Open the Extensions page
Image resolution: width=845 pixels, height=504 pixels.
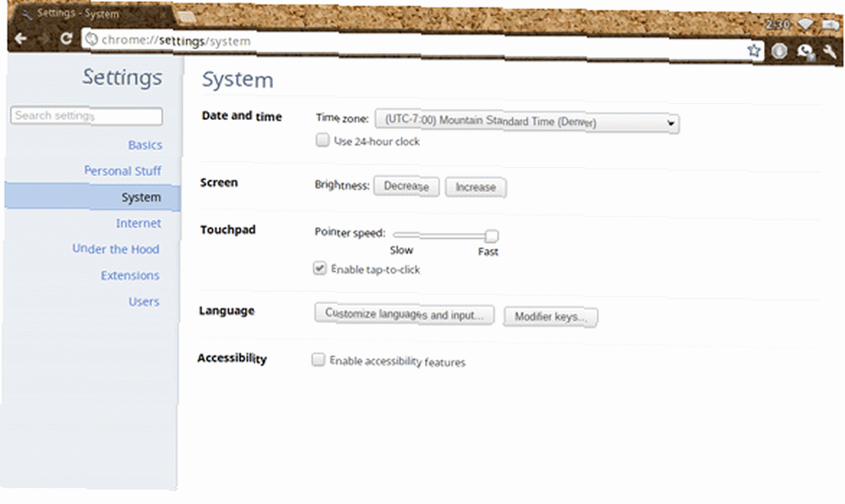click(130, 275)
